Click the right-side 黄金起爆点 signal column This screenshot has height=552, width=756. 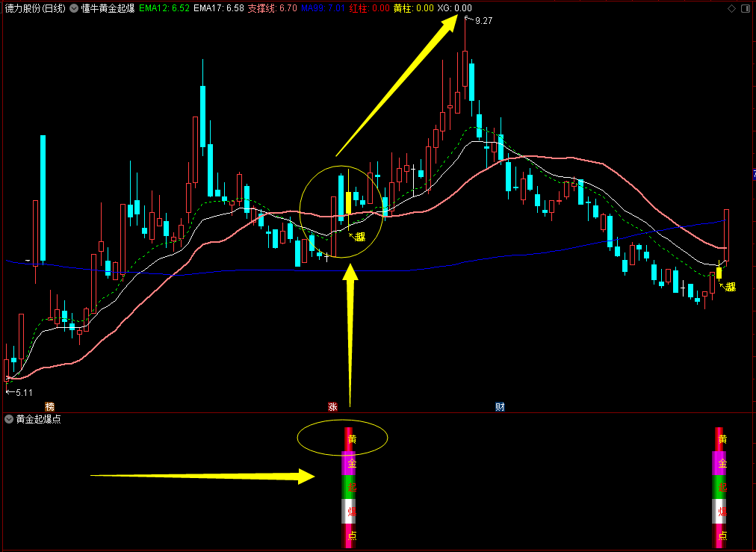[x=720, y=487]
